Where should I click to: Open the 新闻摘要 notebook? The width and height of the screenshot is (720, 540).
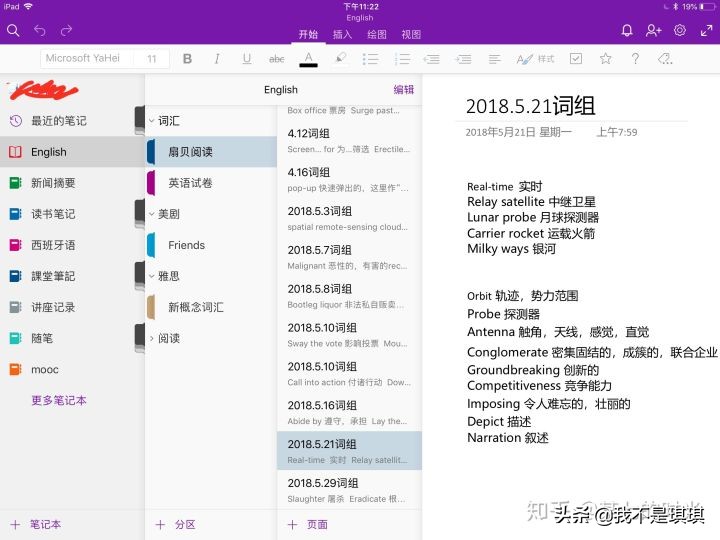click(72, 183)
